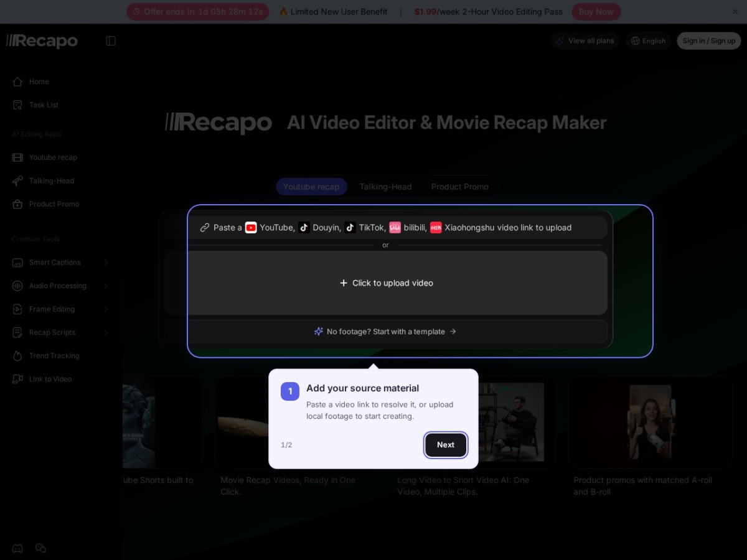
Task: Click the Smart Captions icon
Action: [x=17, y=263]
